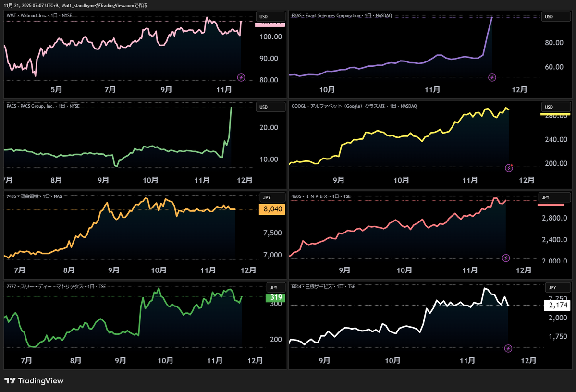The width and height of the screenshot is (576, 392).
Task: Click the orange 8,040 price label
Action: tap(272, 209)
